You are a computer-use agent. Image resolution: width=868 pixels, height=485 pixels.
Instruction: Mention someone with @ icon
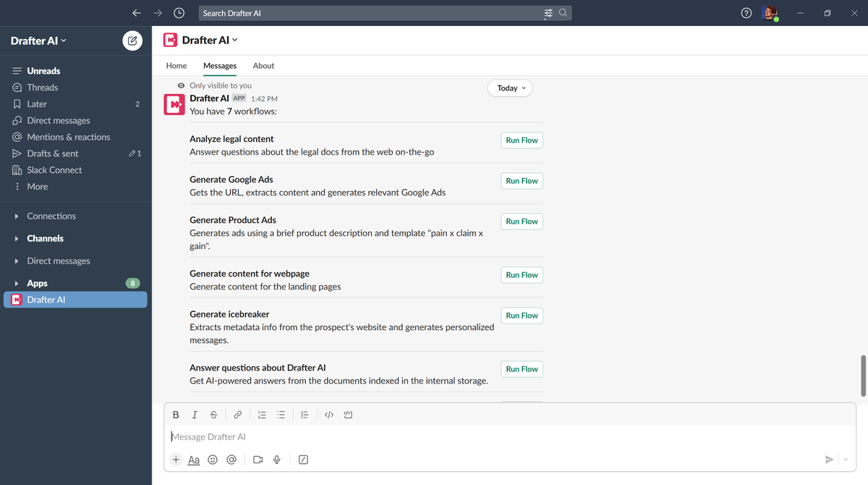click(231, 460)
